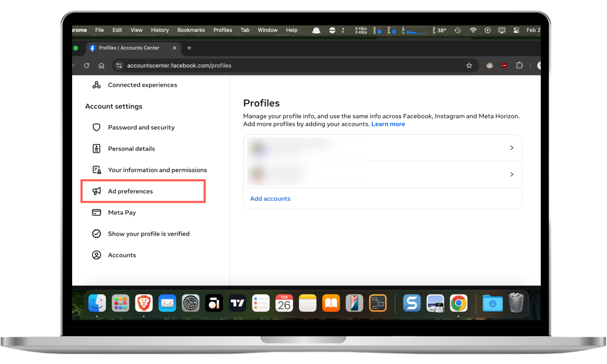607x364 pixels.
Task: Open Downloads folder in dock
Action: (492, 303)
